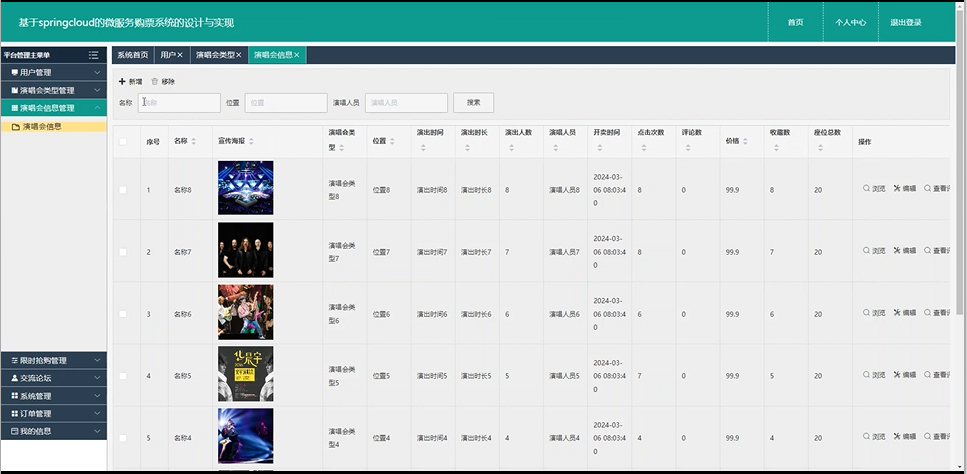
Task: Check the checkbox for row 名称8
Action: (124, 190)
